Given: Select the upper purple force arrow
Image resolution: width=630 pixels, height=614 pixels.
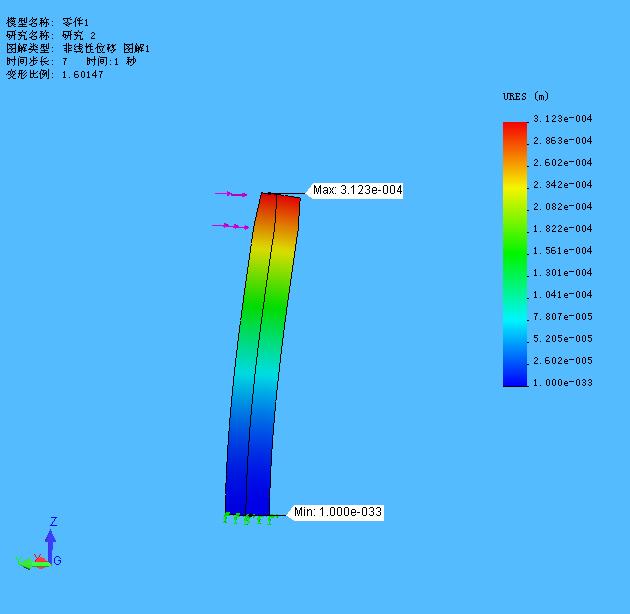Looking at the screenshot, I should (231, 194).
